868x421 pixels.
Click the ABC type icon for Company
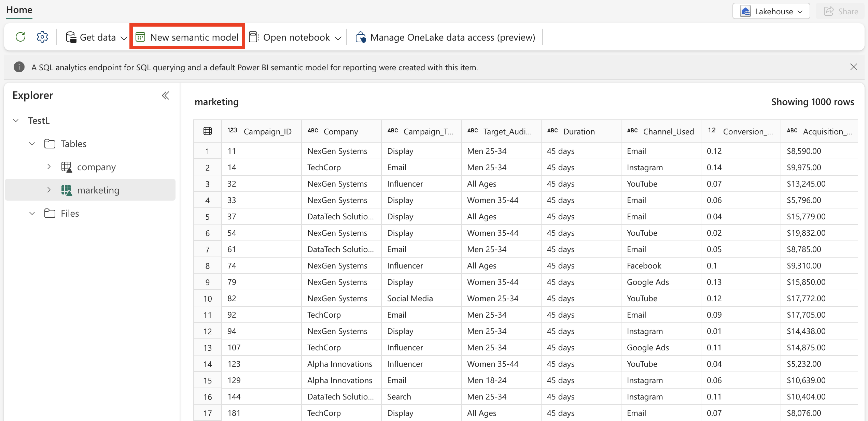(x=313, y=130)
